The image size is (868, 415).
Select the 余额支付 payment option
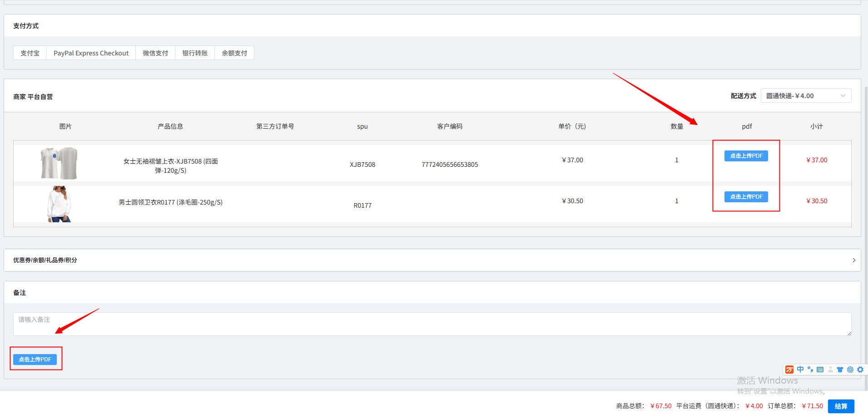click(x=234, y=53)
